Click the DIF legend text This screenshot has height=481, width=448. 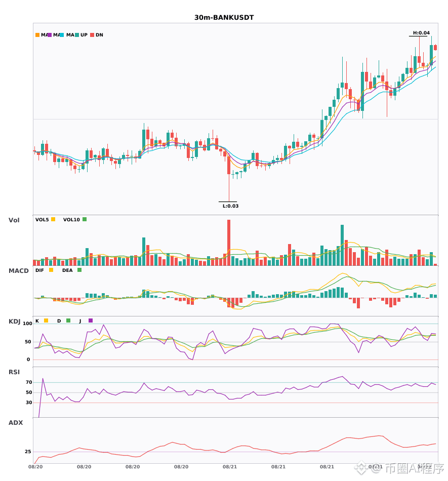point(39,270)
